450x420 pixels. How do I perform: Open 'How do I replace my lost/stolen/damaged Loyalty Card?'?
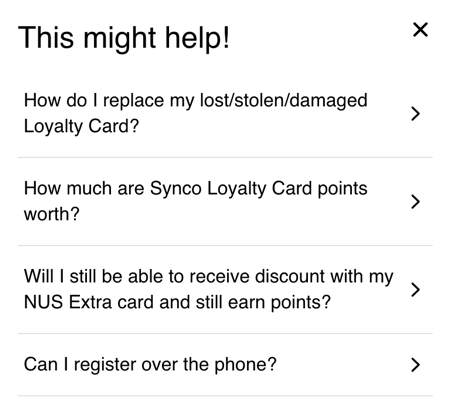click(x=225, y=113)
